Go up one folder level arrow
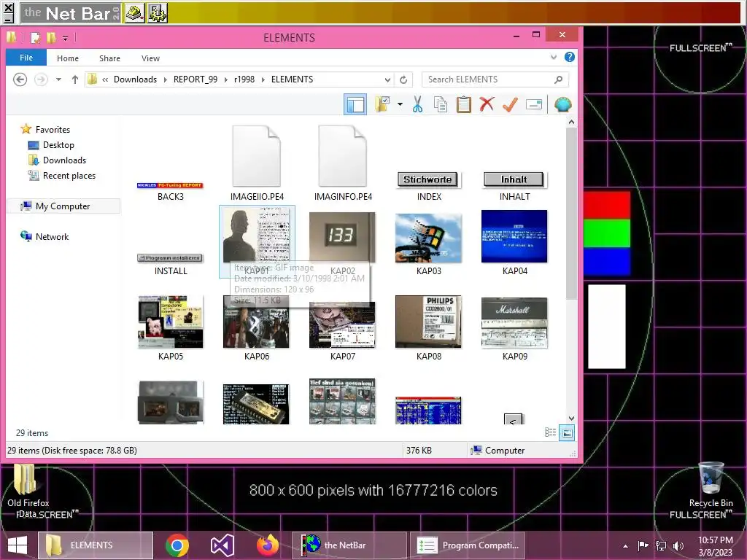 tap(75, 79)
